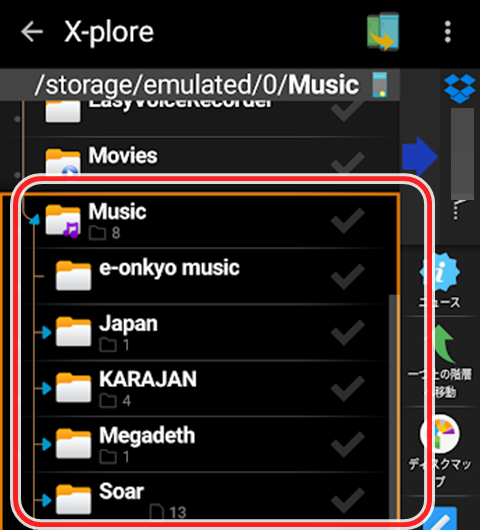The image size is (480, 530).
Task: Select the Movies folder name
Action: [123, 155]
